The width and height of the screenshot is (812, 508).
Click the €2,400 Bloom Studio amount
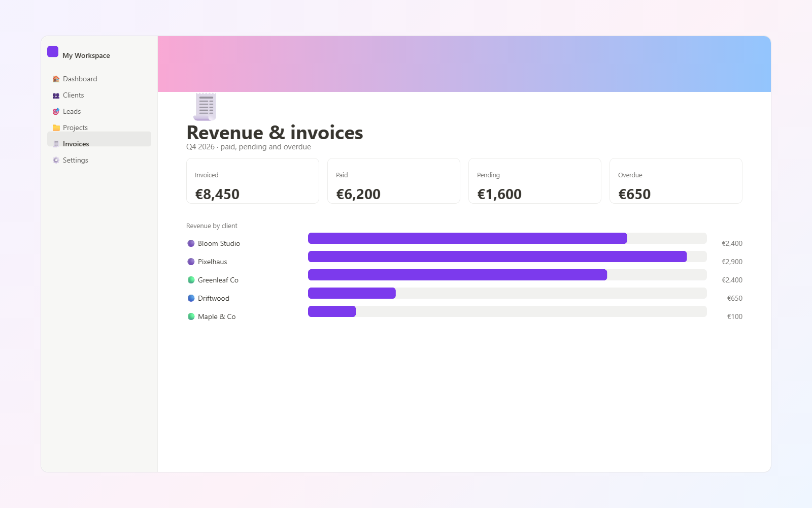click(x=732, y=243)
